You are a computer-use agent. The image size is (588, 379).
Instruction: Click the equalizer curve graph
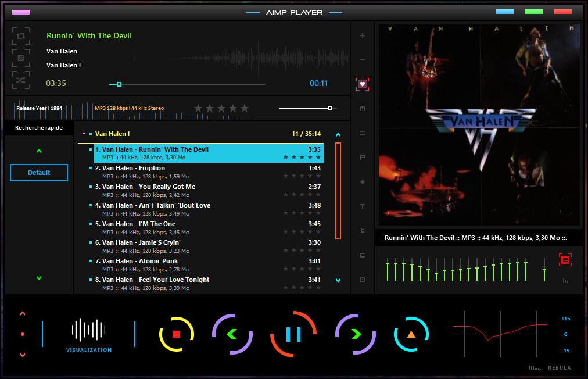(500, 334)
